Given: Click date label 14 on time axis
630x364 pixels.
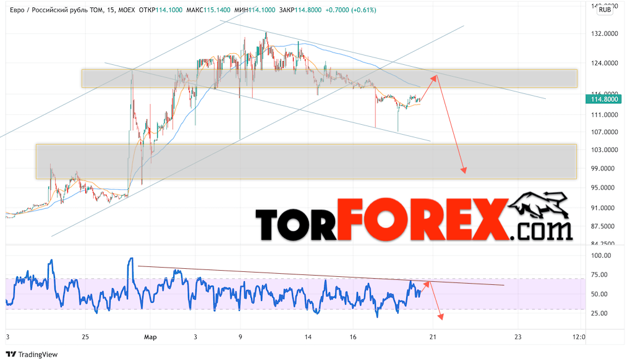Looking at the screenshot, I should point(308,337).
